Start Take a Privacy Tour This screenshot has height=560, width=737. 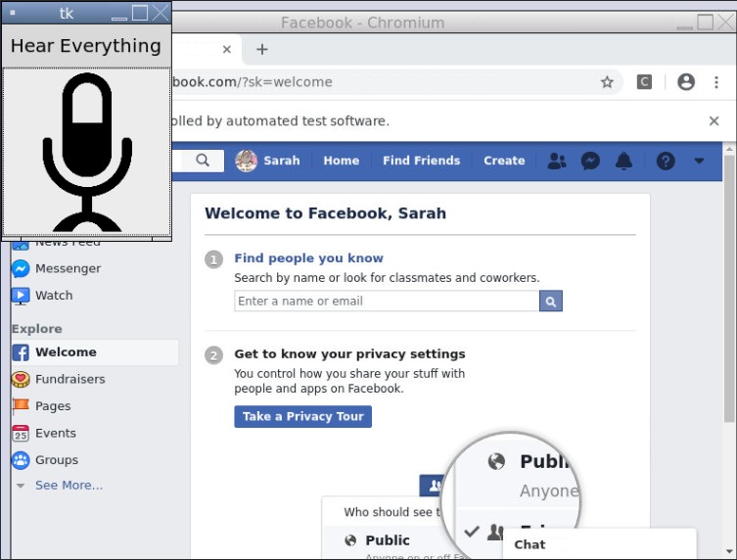[302, 417]
